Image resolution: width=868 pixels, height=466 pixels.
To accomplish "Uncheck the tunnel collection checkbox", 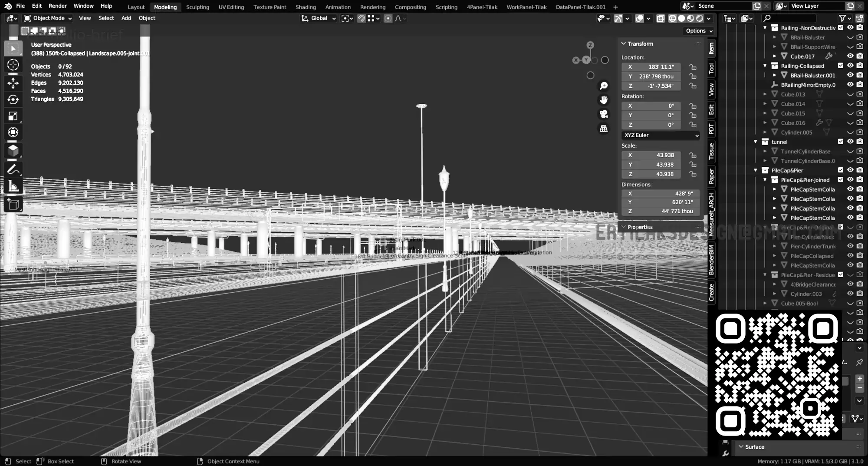I will pos(841,142).
